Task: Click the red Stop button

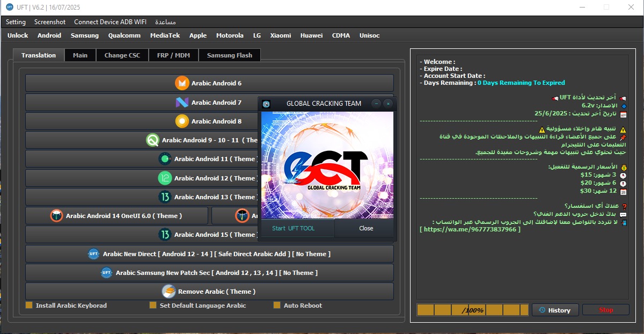Action: (606, 310)
